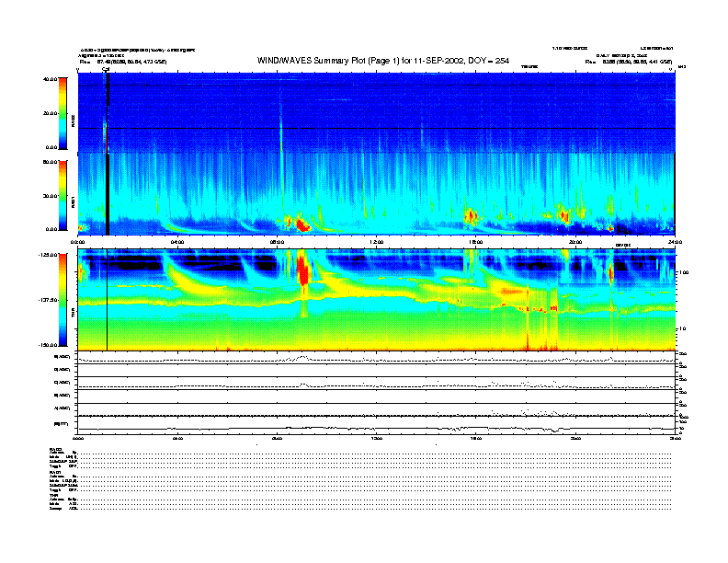728x563 pixels.
Task: Click the bump near 09:00 in top line trace
Action: point(302,357)
